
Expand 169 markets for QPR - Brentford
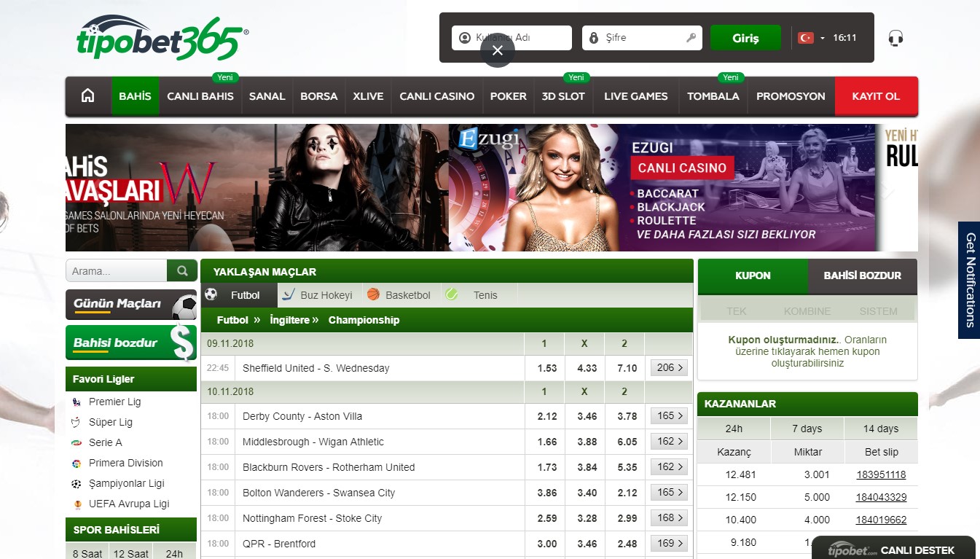coord(669,544)
